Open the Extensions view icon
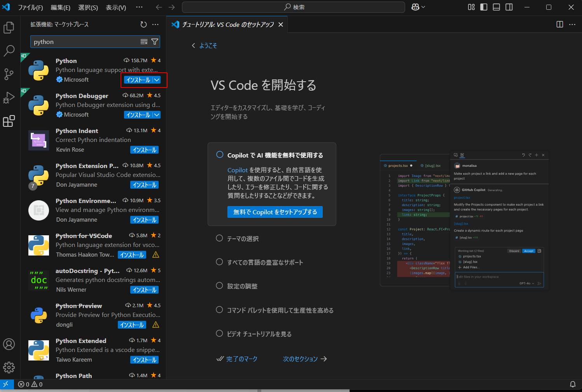 [x=9, y=121]
